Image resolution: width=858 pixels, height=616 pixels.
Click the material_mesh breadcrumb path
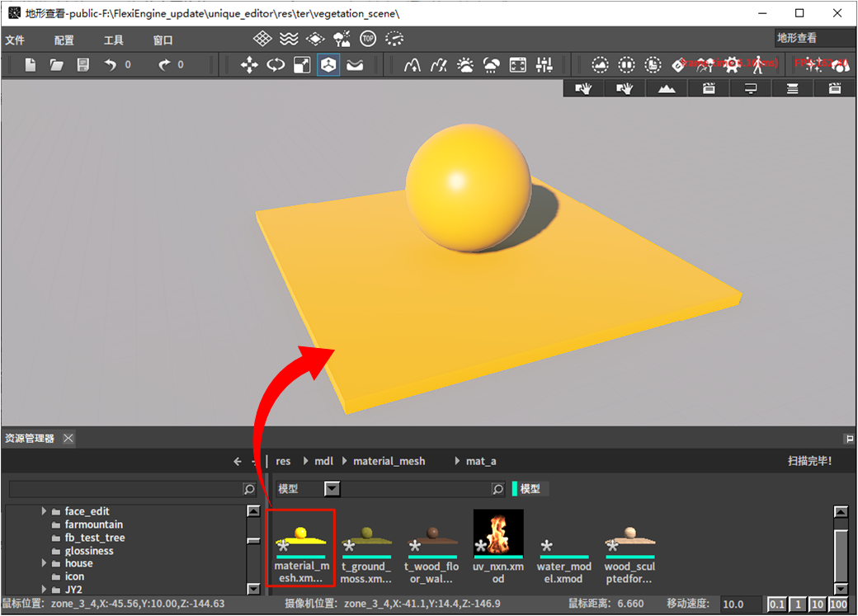(x=389, y=462)
